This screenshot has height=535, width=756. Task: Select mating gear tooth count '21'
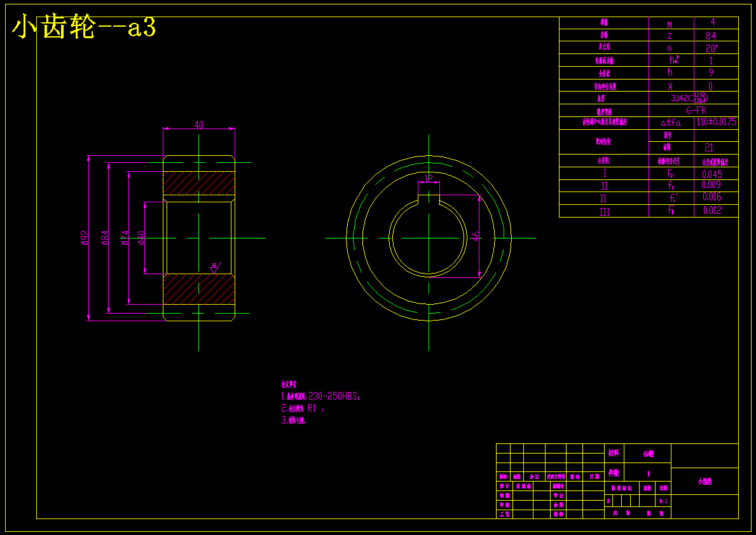point(709,148)
